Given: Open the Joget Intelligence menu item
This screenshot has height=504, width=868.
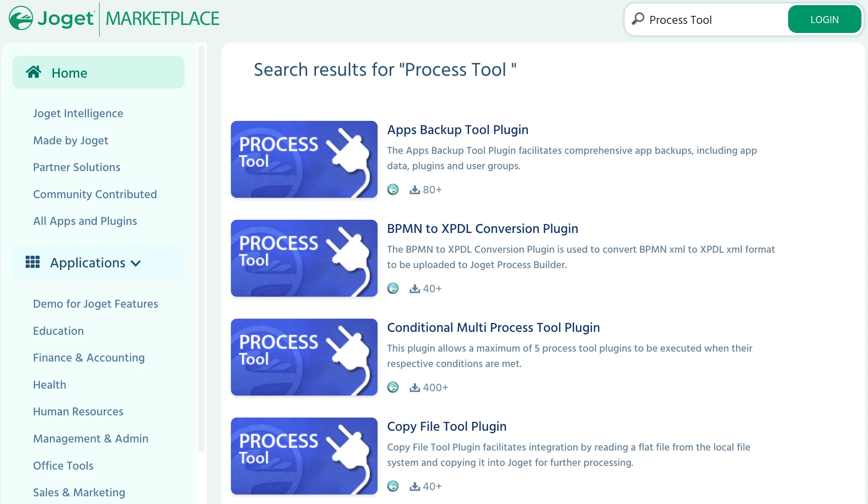Looking at the screenshot, I should click(x=78, y=114).
